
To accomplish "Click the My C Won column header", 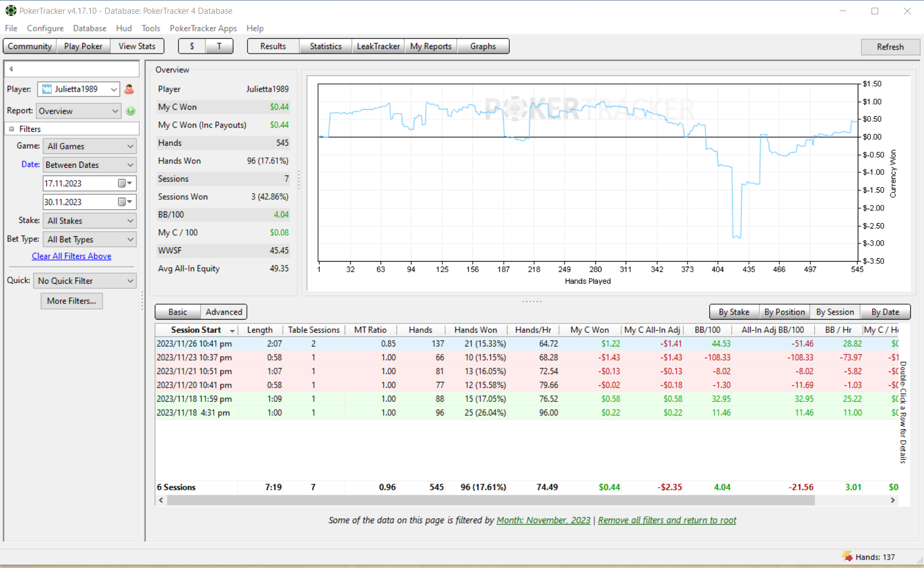I will pos(589,330).
